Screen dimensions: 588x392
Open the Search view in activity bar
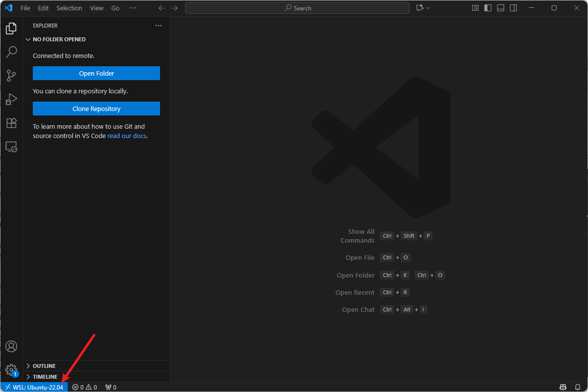pos(11,52)
